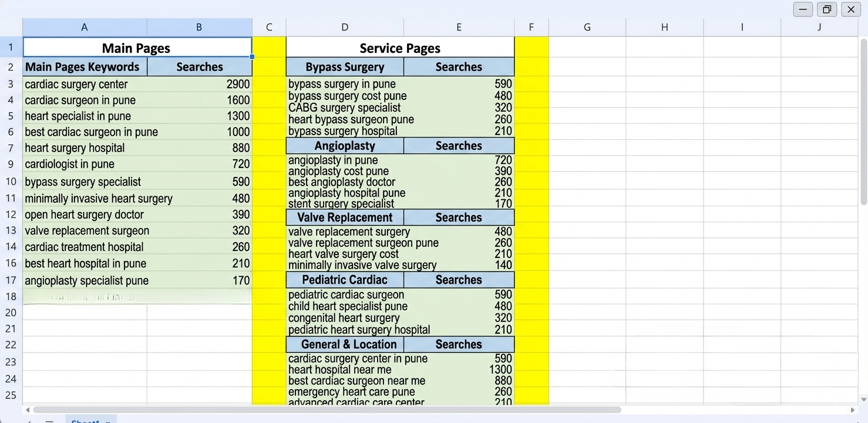Select column D header
This screenshot has width=868, height=423.
tap(345, 27)
